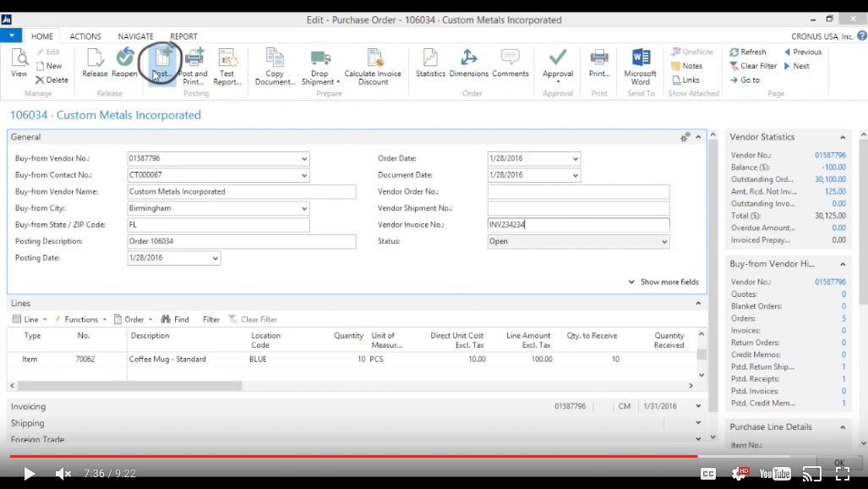Refresh the page
The image size is (868, 489).
tap(748, 52)
